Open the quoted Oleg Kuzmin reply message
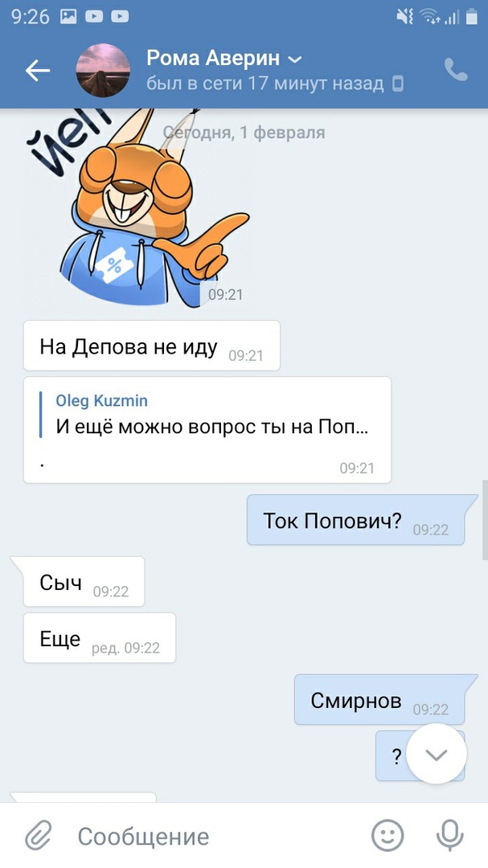 tap(207, 429)
